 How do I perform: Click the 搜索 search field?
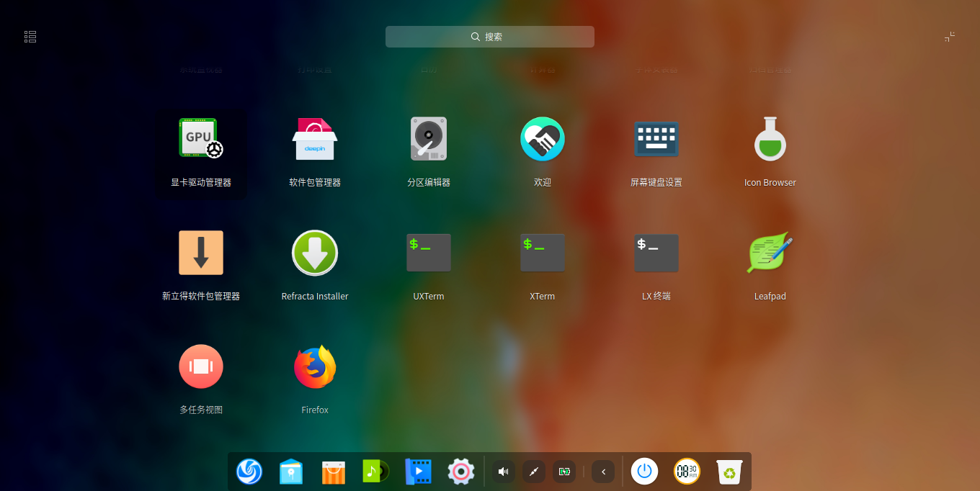coord(490,37)
